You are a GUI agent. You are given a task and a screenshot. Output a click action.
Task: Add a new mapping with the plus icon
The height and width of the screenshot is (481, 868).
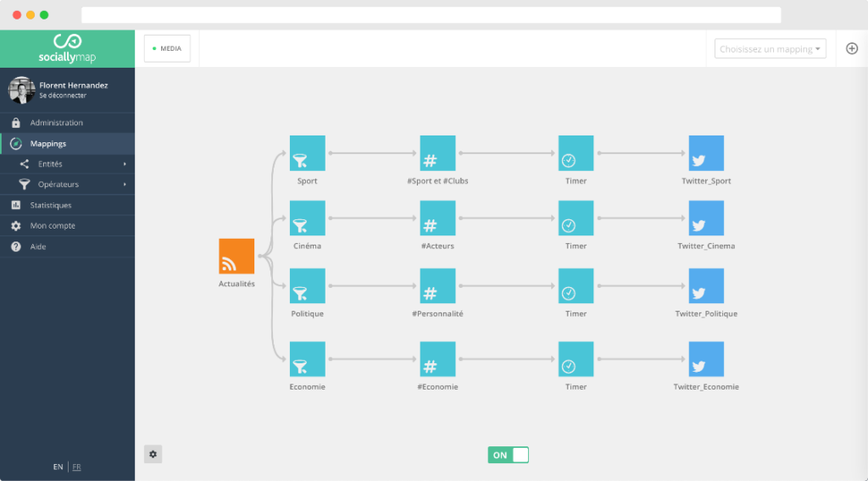(851, 48)
